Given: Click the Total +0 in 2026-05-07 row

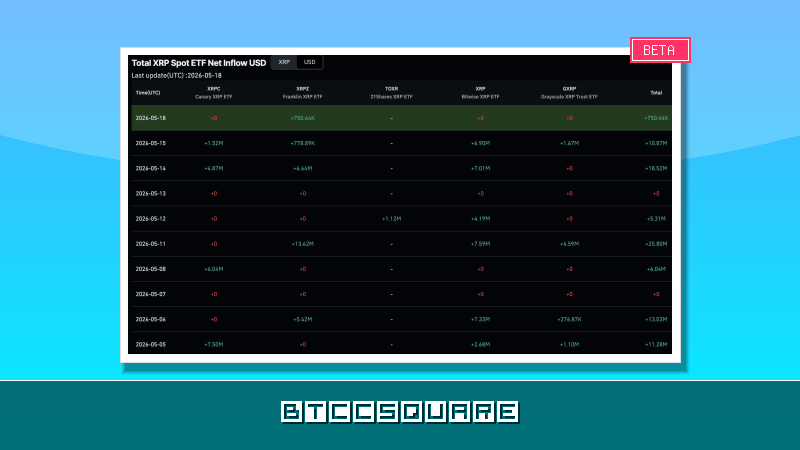Looking at the screenshot, I should pyautogui.click(x=656, y=294).
